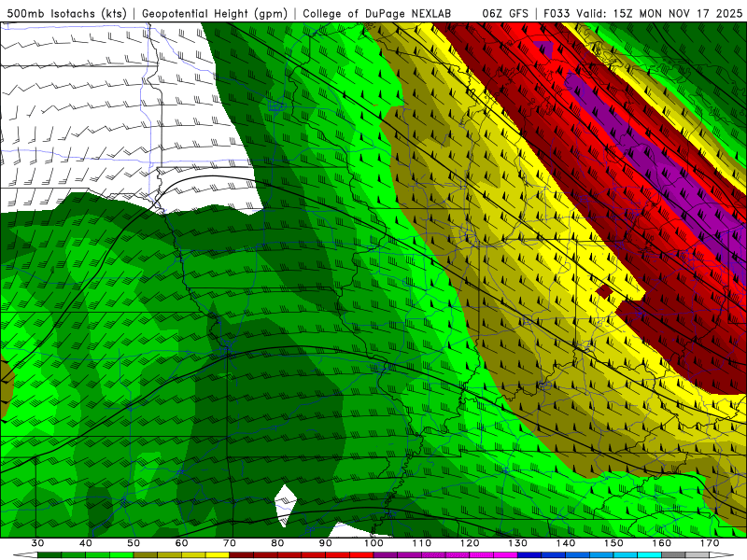This screenshot has width=747, height=560.
Task: Click the 90 label on the color scale
Action: [325, 543]
